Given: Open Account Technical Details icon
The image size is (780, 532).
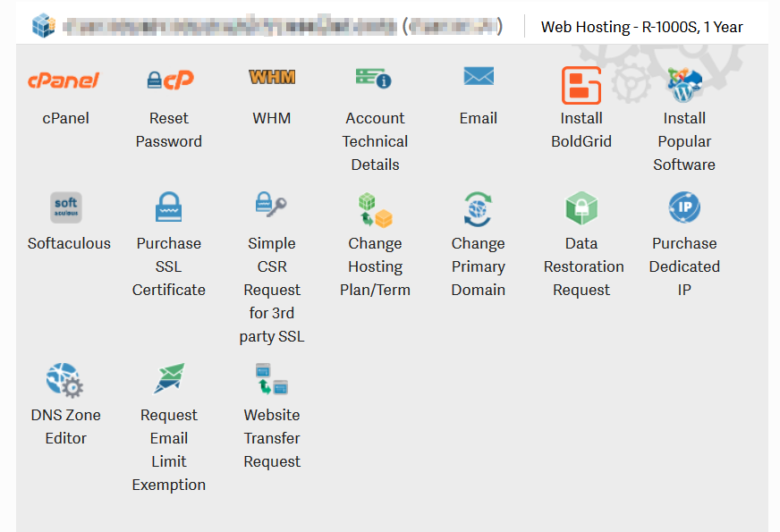Looking at the screenshot, I should coord(374,79).
